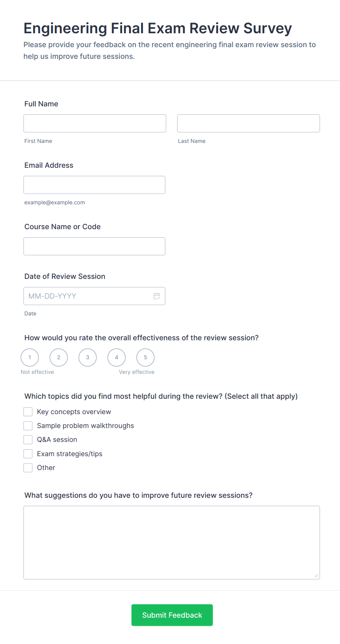Click into the Last Name field

[248, 124]
